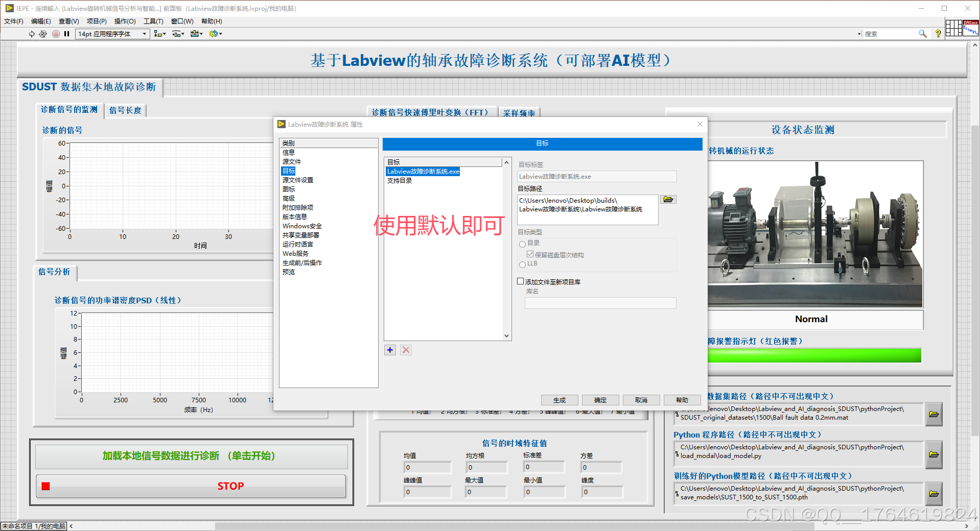Image resolution: width=980 pixels, height=531 pixels.
Task: Click the VI icon at top right
Action: tap(971, 28)
